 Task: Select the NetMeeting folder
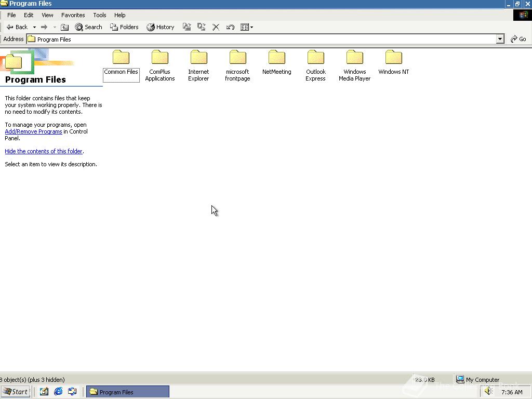click(276, 63)
